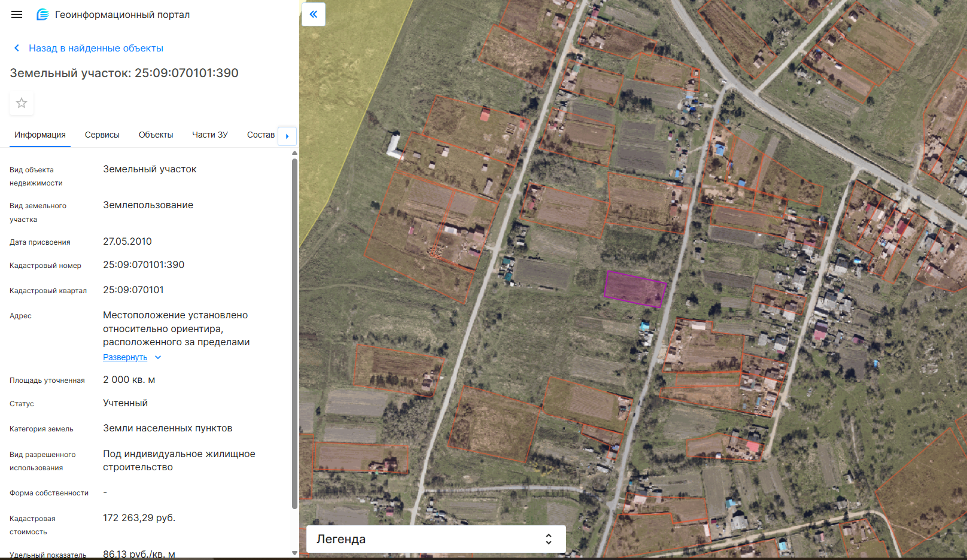Screen dimensions: 967x560
Task: Click scrollbar up arrow in info panel
Action: (x=294, y=153)
